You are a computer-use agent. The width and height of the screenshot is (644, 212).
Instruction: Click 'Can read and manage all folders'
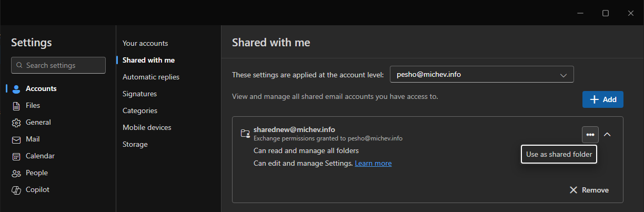306,151
